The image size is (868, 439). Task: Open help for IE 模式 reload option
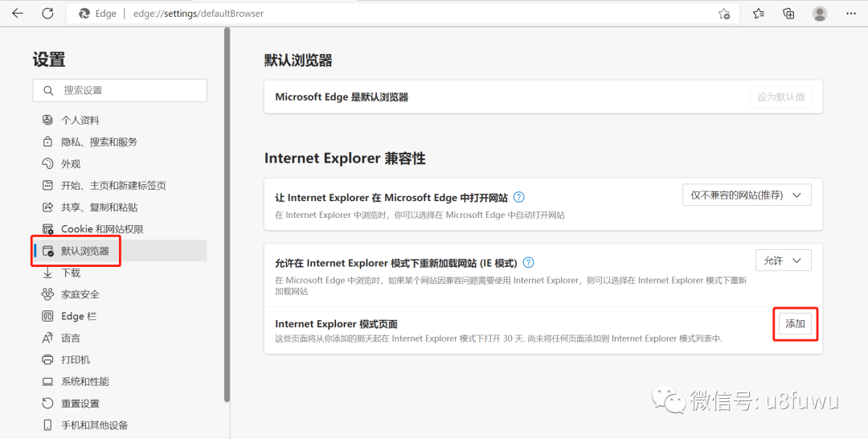click(x=529, y=262)
